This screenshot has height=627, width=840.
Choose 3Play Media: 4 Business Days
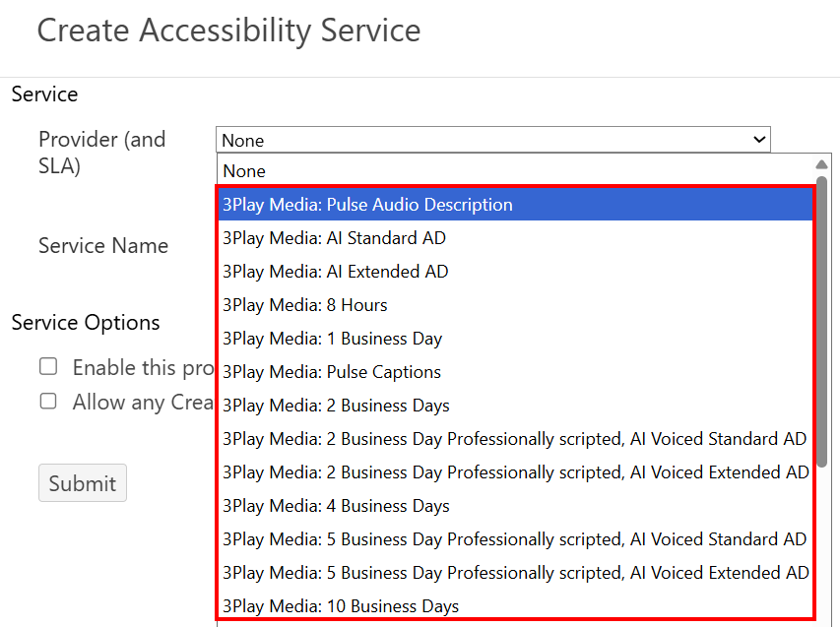point(515,506)
